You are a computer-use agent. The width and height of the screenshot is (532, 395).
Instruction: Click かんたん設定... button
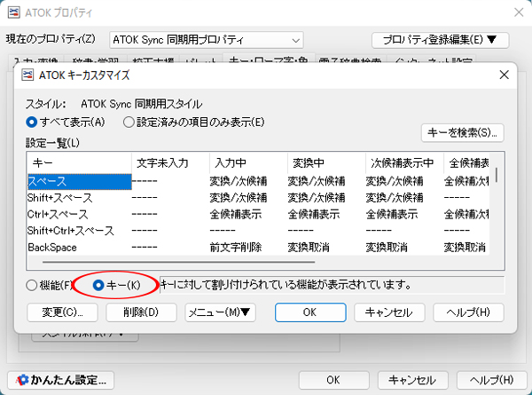tap(60, 380)
